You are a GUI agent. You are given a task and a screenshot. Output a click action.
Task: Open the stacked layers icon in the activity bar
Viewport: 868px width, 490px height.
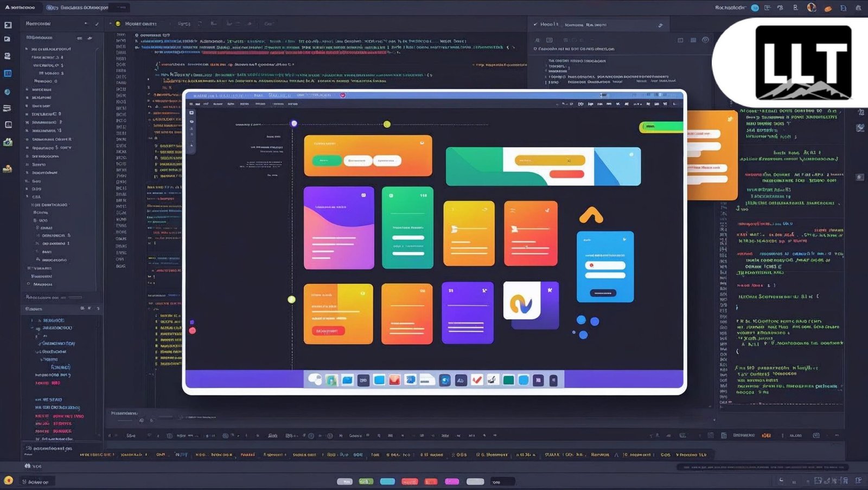(8, 108)
